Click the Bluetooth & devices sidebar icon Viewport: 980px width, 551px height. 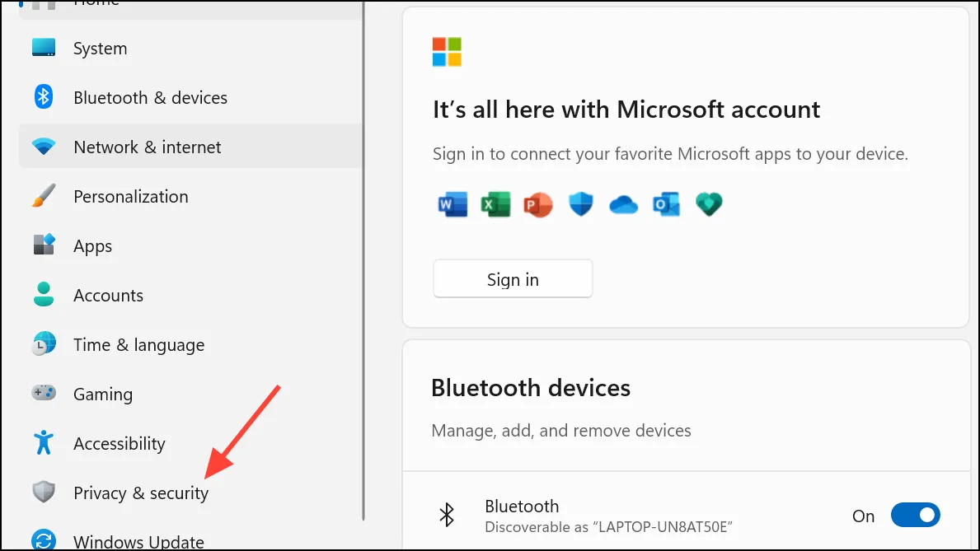[43, 97]
